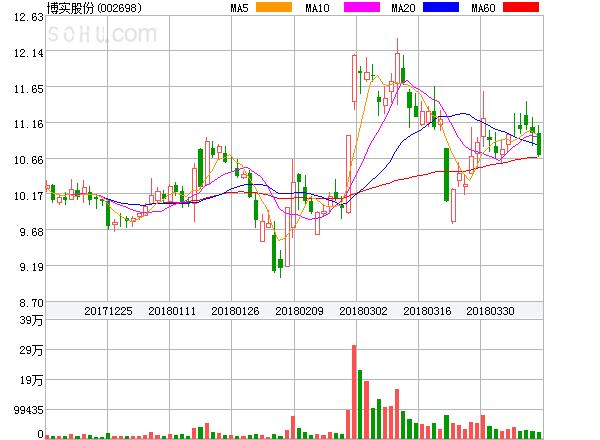Select the MA20 legend label
The height and width of the screenshot is (440, 600).
pos(403,8)
